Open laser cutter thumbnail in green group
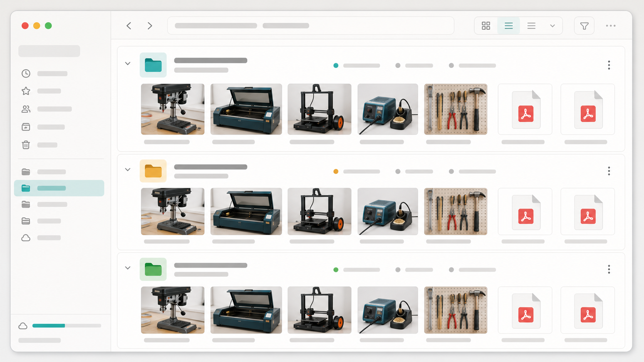Image resolution: width=644 pixels, height=362 pixels. [x=246, y=310]
